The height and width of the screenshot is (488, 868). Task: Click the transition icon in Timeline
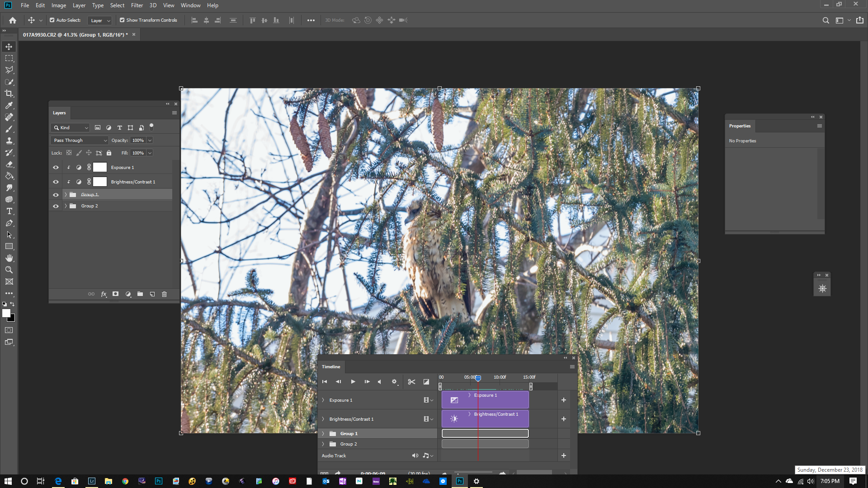[426, 382]
